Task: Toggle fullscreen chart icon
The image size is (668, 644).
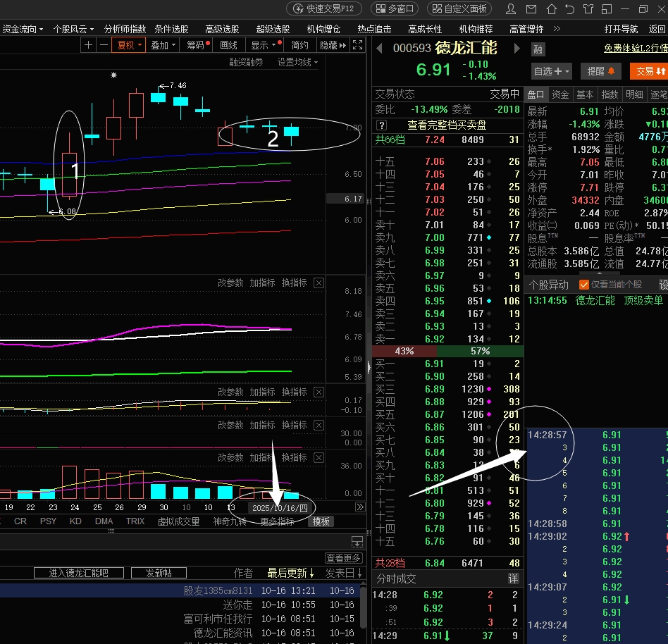Action: (x=357, y=45)
